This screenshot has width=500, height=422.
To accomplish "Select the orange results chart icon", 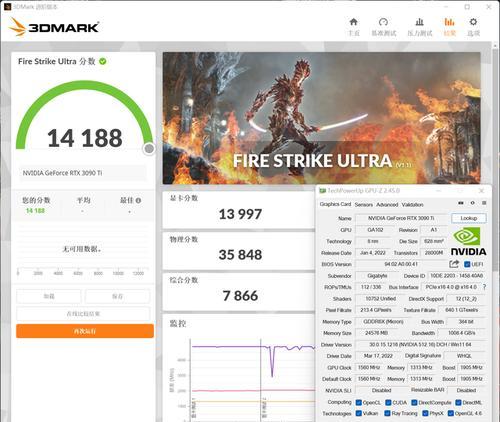I will (449, 22).
